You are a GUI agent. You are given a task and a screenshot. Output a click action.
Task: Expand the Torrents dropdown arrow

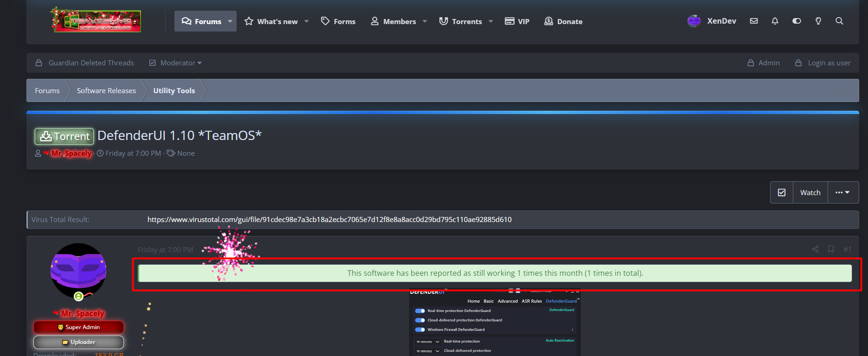click(x=491, y=21)
